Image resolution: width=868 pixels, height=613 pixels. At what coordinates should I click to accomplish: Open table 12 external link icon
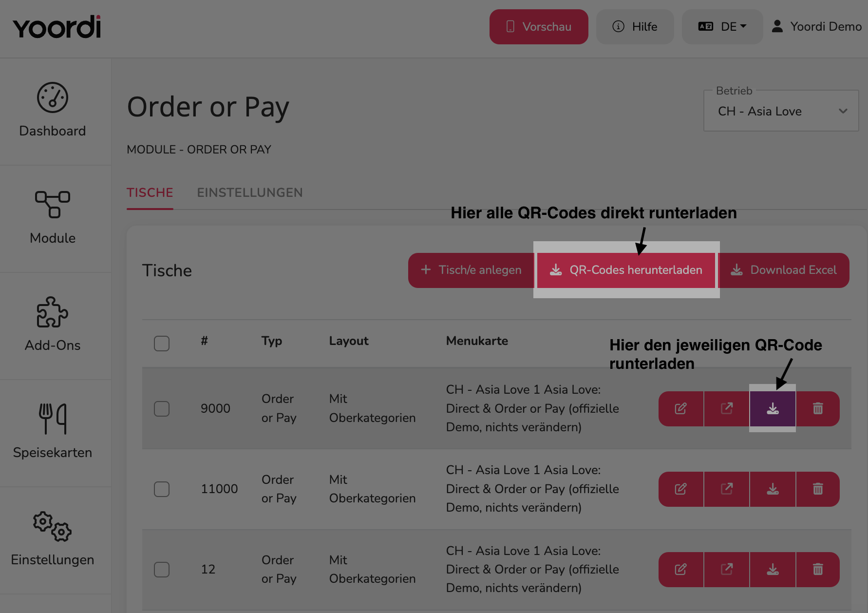pos(727,569)
